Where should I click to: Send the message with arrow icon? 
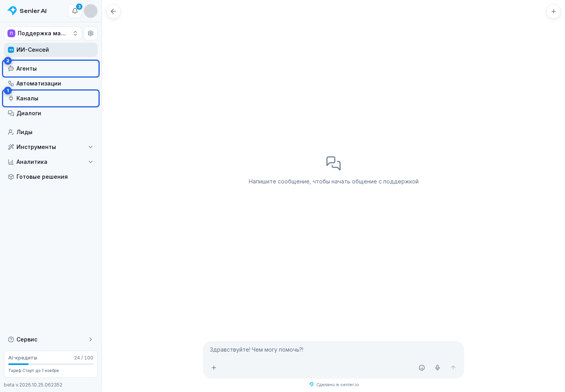click(x=453, y=368)
